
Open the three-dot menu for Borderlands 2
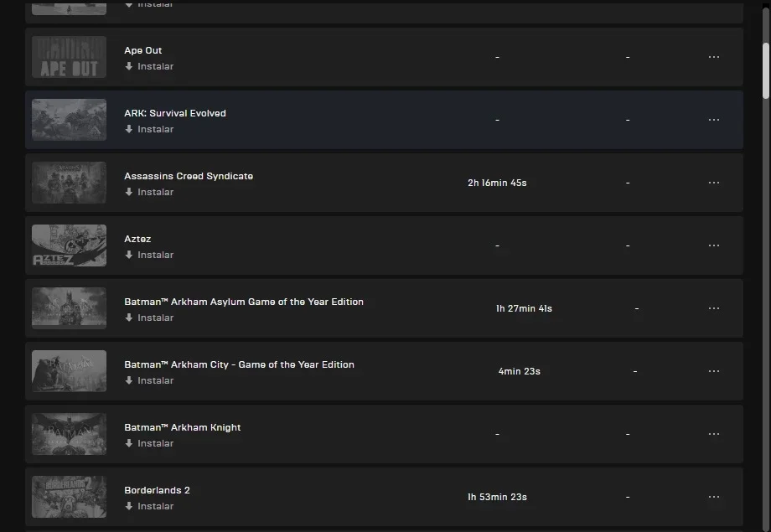pos(713,497)
